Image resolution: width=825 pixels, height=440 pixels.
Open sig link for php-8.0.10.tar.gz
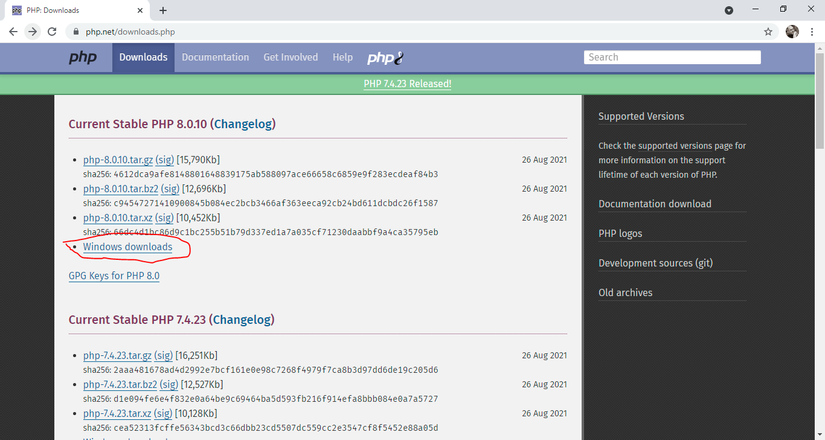coord(164,159)
